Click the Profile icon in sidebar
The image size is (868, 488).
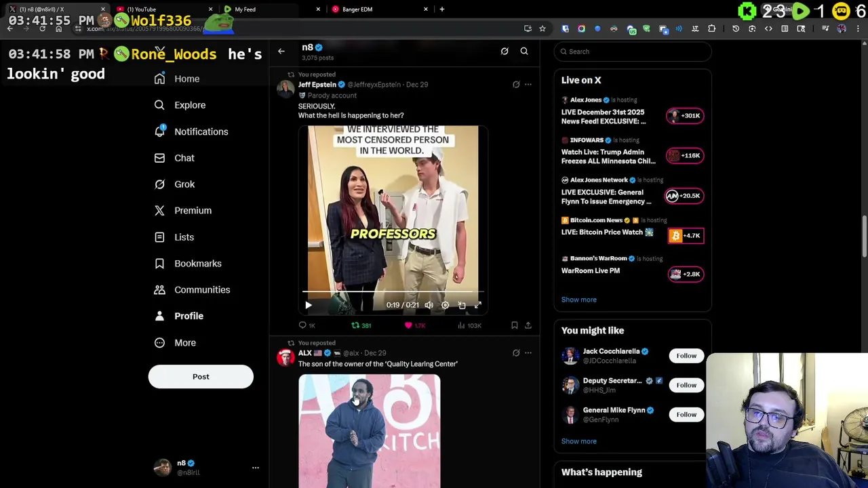pos(159,316)
